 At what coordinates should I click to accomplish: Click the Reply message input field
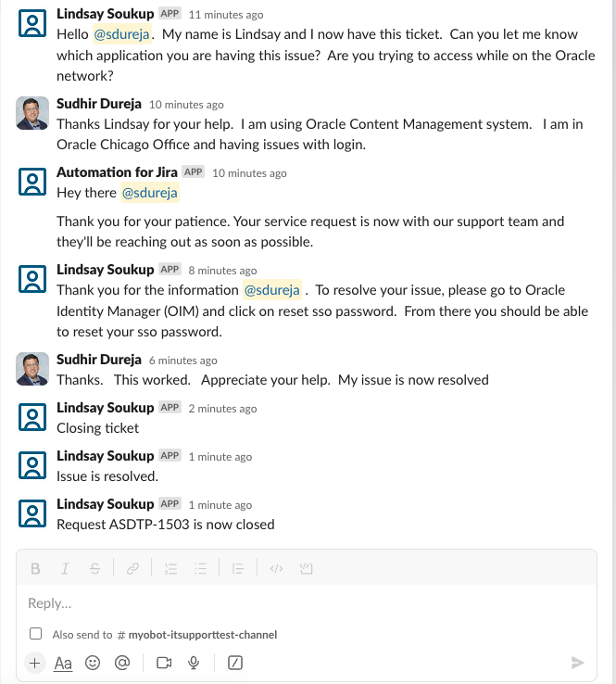point(306,603)
